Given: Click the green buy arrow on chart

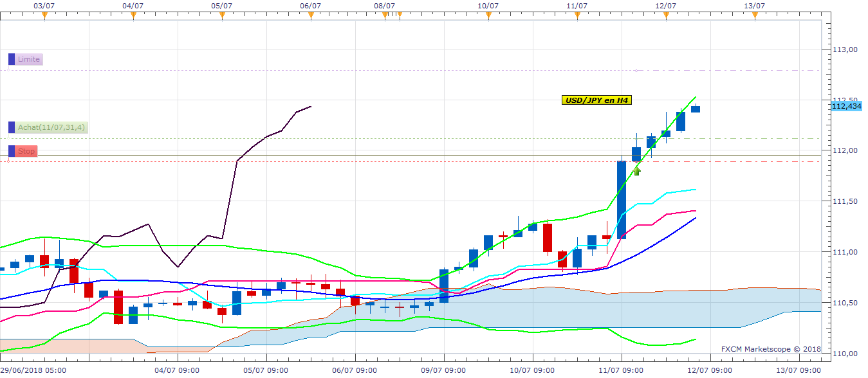Looking at the screenshot, I should (x=637, y=170).
